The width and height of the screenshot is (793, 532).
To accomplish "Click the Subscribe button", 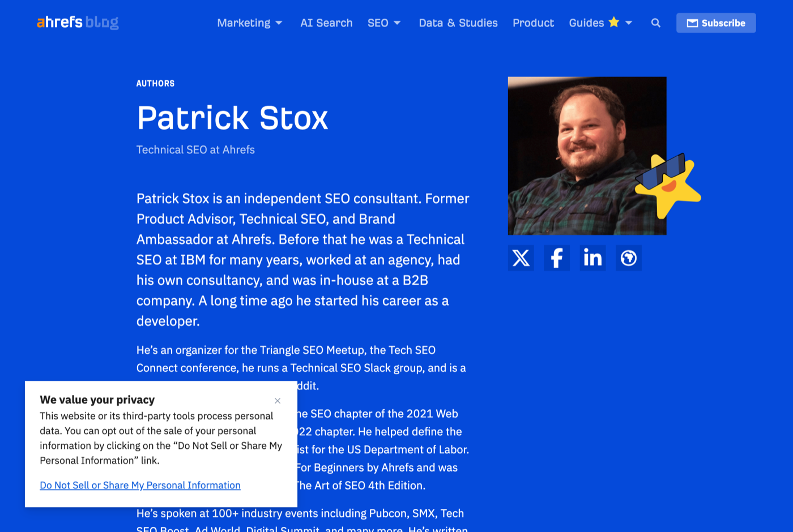I will (716, 23).
